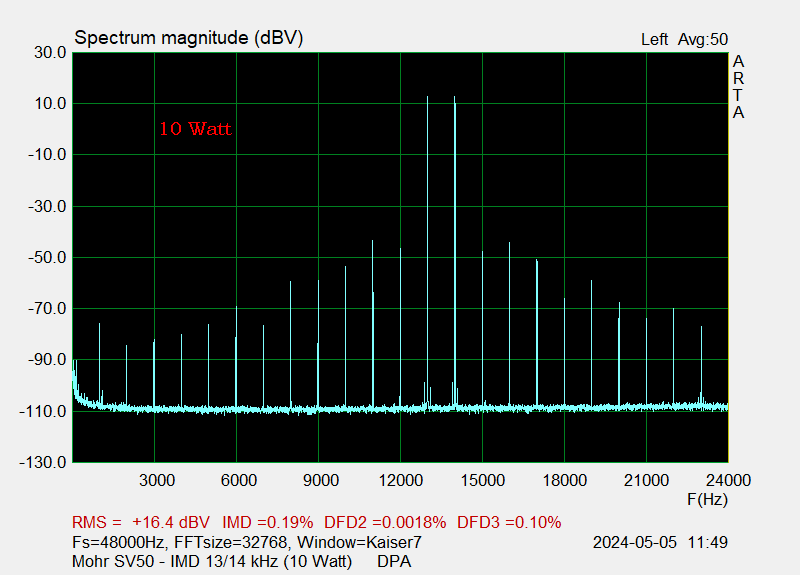
Task: Click the '-30.0' y-axis value
Action: point(47,207)
